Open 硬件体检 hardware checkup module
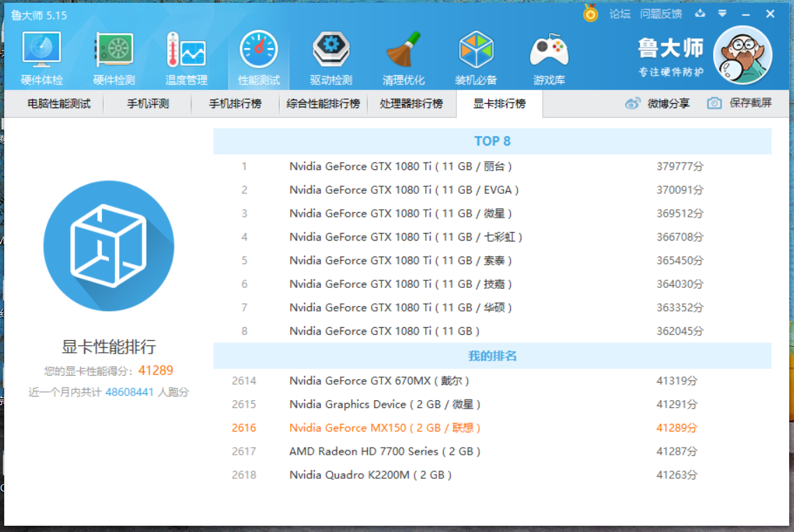The image size is (794, 532). point(42,59)
